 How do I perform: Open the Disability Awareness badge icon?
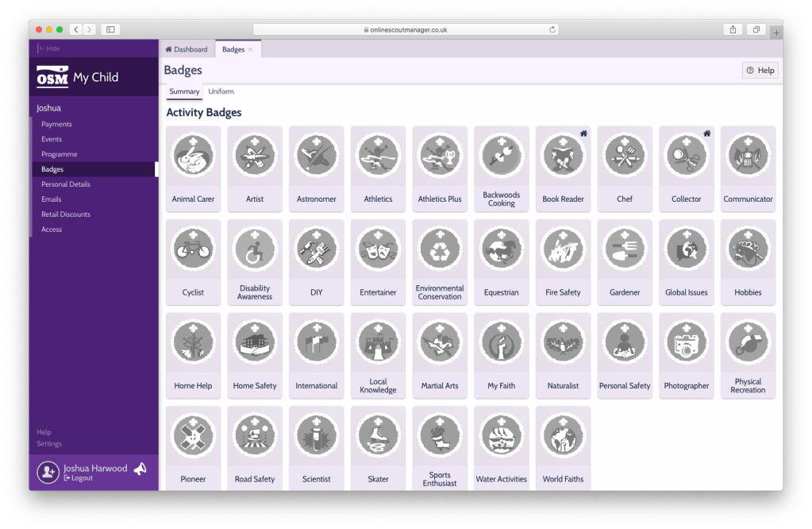pyautogui.click(x=255, y=248)
